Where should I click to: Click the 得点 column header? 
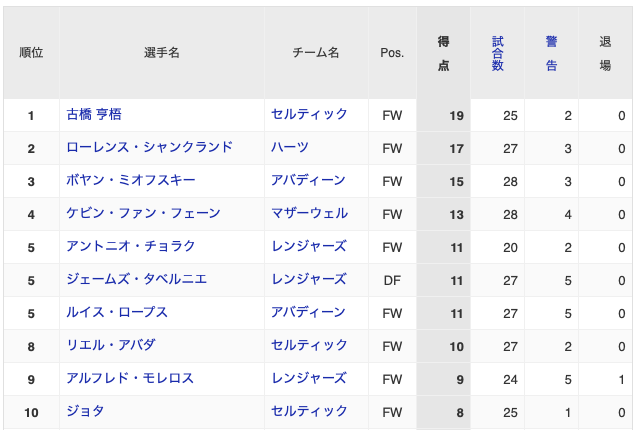tap(443, 53)
